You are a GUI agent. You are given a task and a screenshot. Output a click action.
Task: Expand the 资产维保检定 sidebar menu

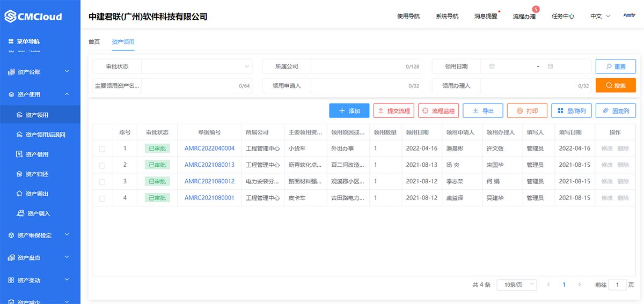coord(67,235)
